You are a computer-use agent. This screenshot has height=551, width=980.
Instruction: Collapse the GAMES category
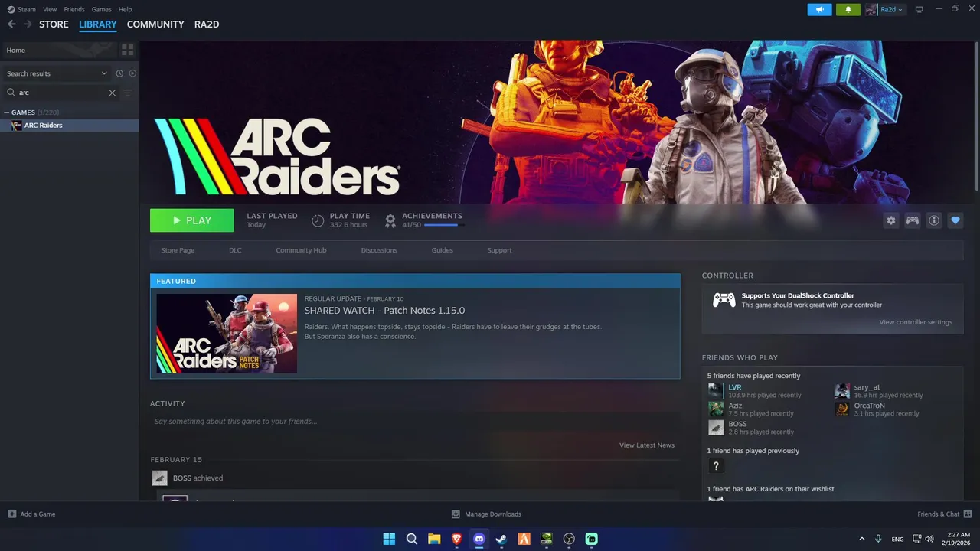[7, 112]
